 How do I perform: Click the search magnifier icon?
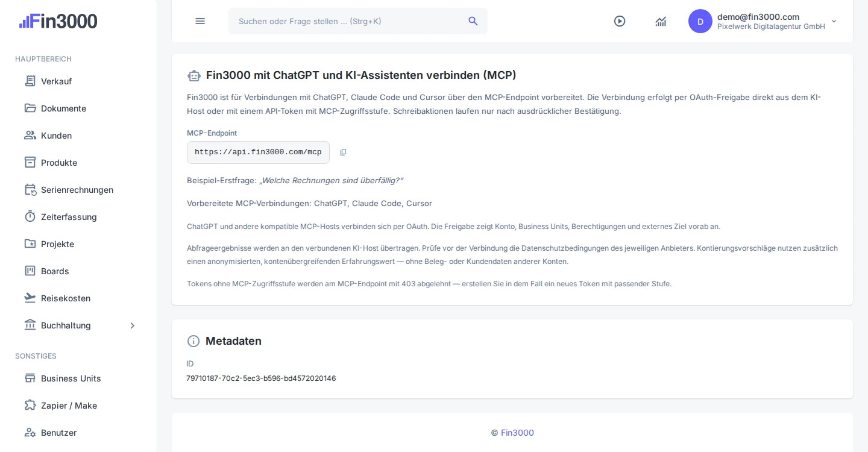473,21
